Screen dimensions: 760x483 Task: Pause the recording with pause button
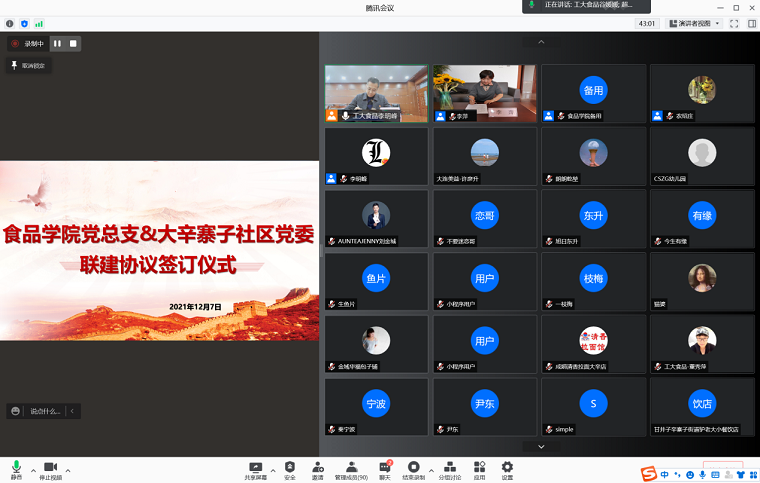(57, 43)
